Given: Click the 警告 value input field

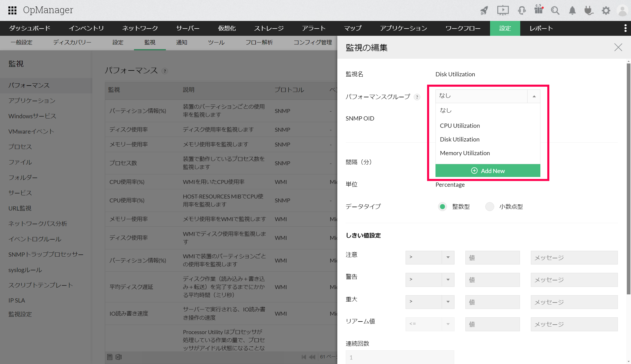Looking at the screenshot, I should point(492,280).
